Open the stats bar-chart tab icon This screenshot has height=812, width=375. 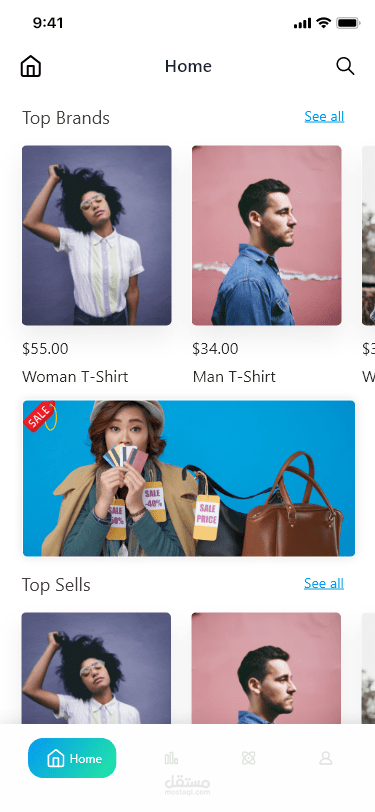coord(171,759)
